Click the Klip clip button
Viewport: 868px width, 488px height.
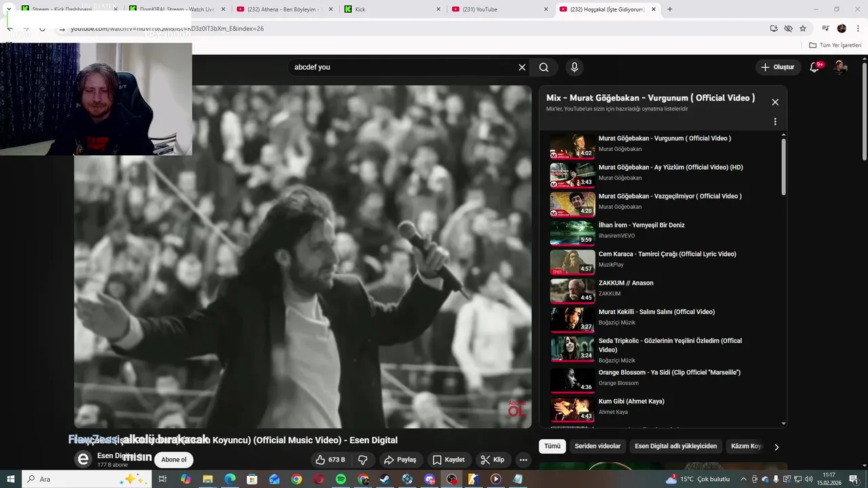click(x=492, y=460)
